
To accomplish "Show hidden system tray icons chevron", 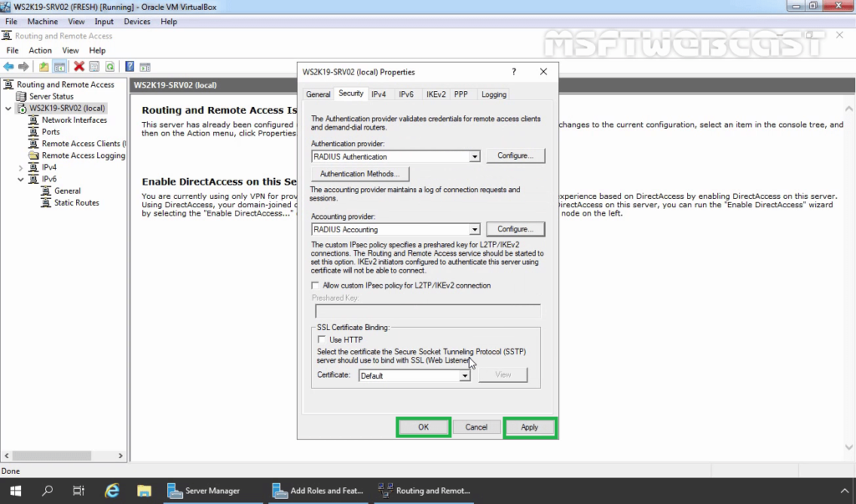I will [844, 491].
